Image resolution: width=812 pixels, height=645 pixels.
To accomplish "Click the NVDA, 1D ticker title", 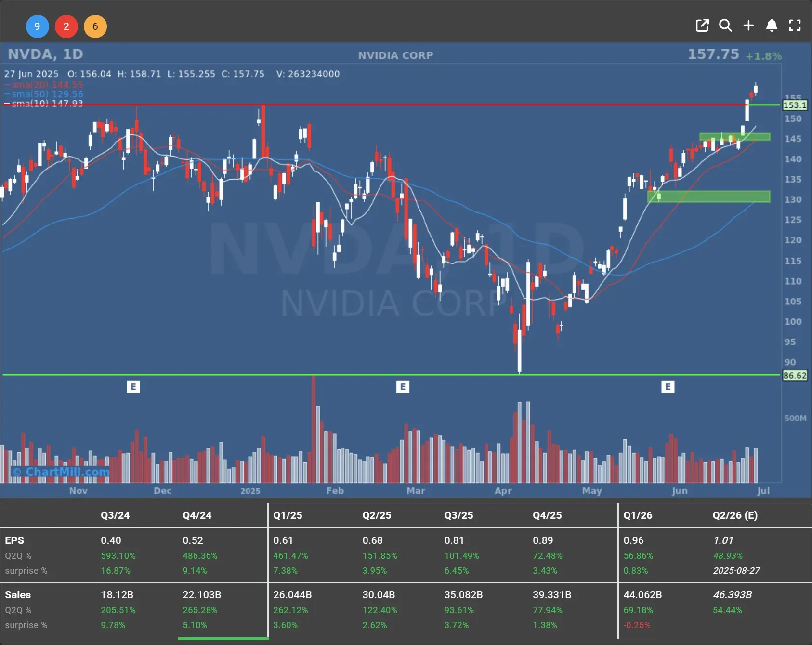I will (x=46, y=54).
